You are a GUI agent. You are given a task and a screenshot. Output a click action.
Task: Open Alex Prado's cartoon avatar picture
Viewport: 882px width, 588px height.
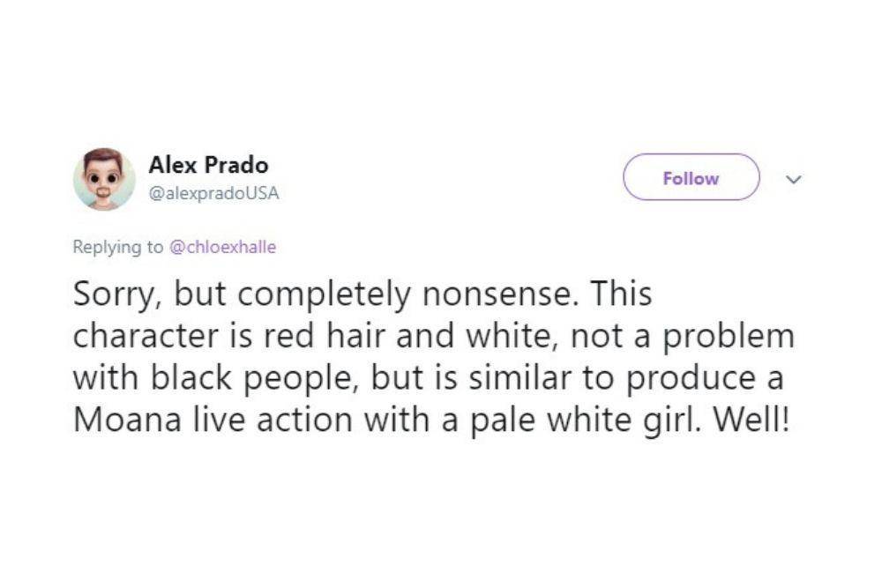104,179
